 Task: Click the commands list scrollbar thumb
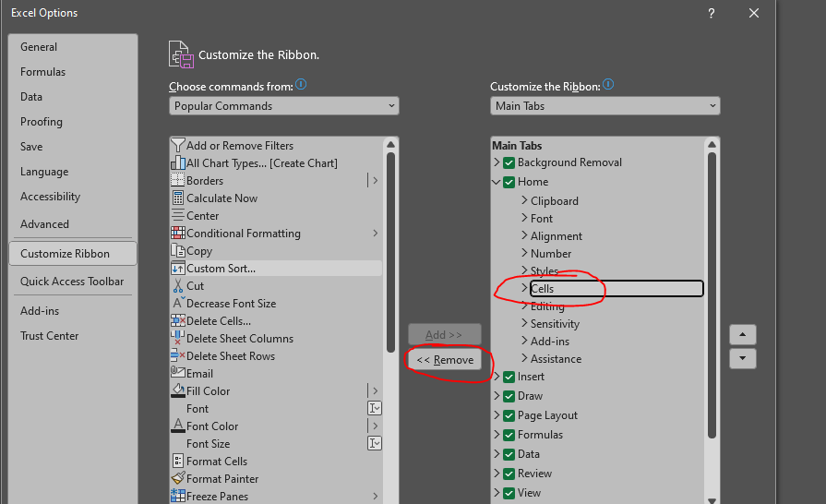tap(390, 252)
